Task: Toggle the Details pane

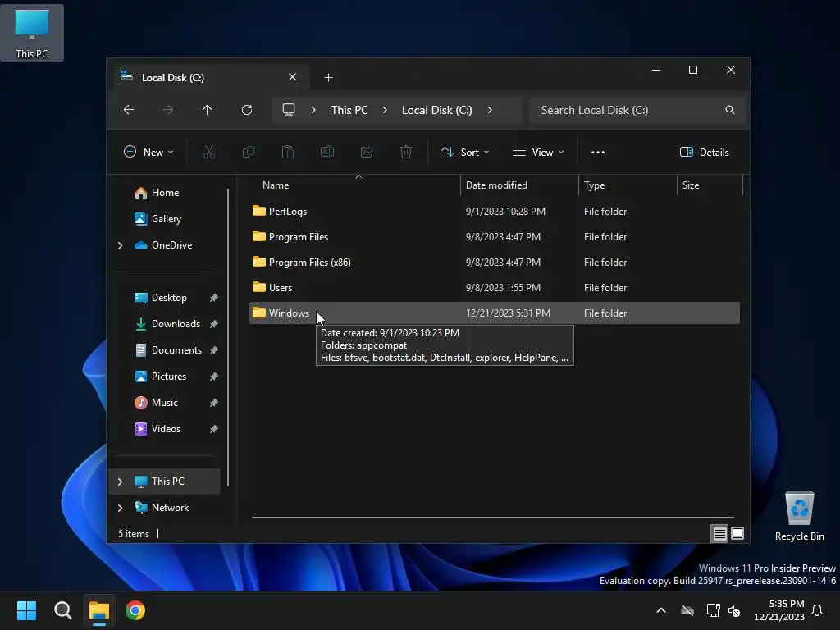Action: point(705,152)
